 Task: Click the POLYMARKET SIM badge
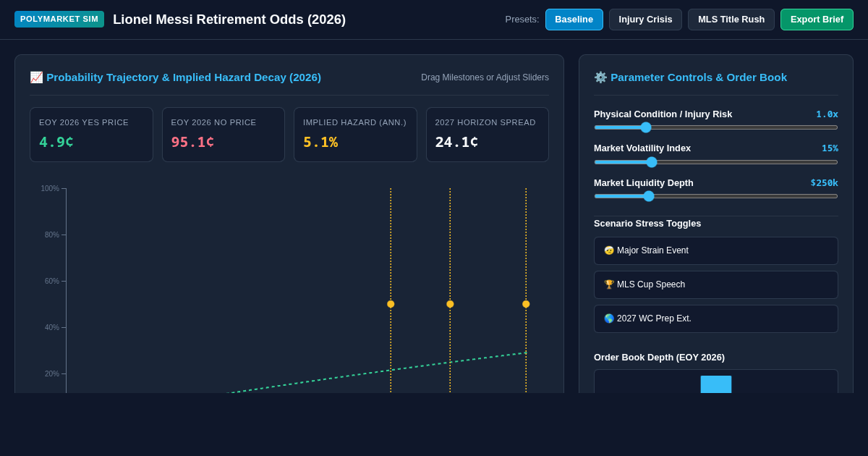(x=59, y=19)
